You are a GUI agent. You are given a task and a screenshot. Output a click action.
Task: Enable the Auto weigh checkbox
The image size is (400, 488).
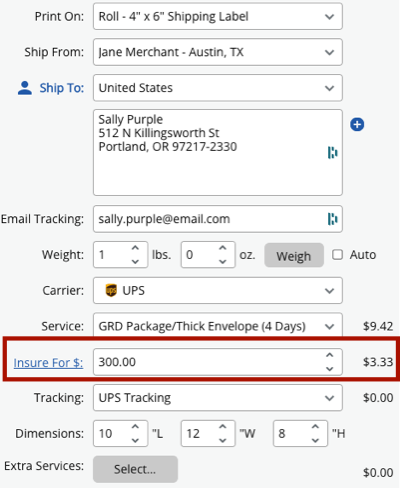(337, 255)
